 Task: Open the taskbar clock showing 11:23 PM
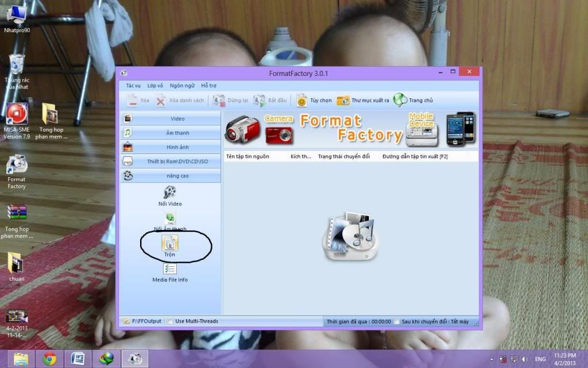pos(564,359)
